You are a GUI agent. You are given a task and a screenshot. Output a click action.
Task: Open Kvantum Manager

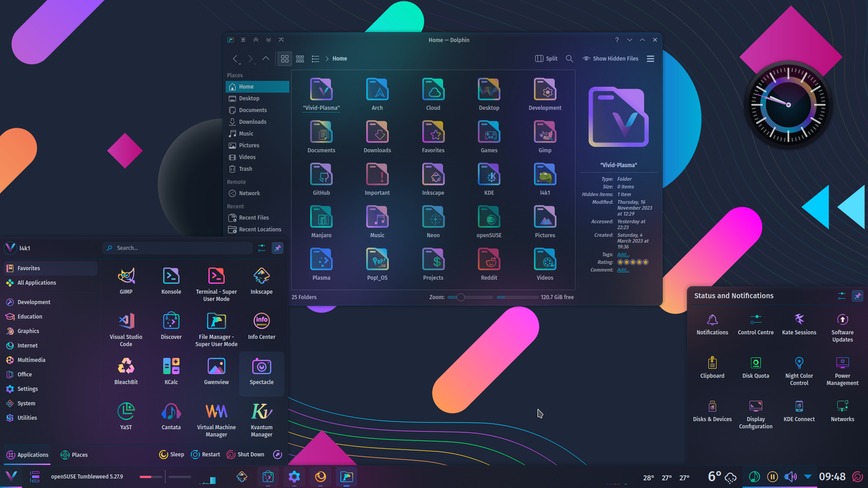coord(262,420)
